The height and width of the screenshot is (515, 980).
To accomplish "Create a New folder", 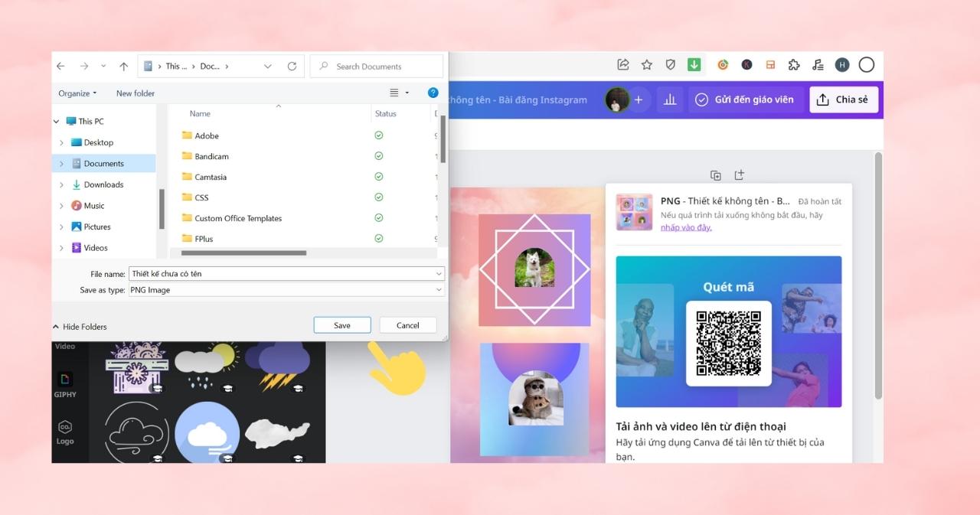I will [x=136, y=93].
